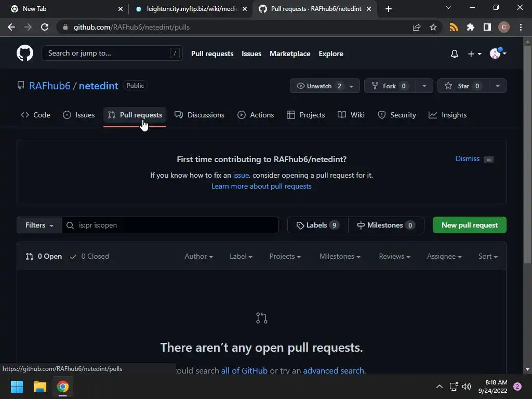The width and height of the screenshot is (532, 399).
Task: Open the Chrome three-dot menu
Action: coord(521,27)
